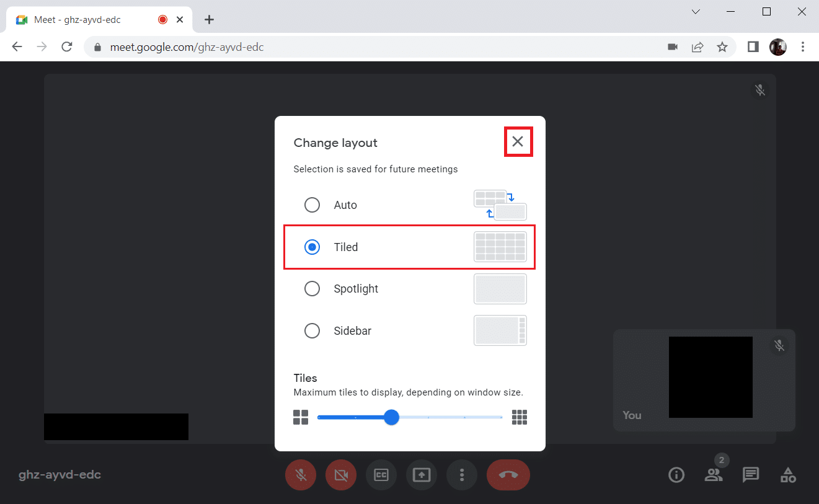The width and height of the screenshot is (819, 504).
Task: Open the Activities shapes icon
Action: click(788, 475)
